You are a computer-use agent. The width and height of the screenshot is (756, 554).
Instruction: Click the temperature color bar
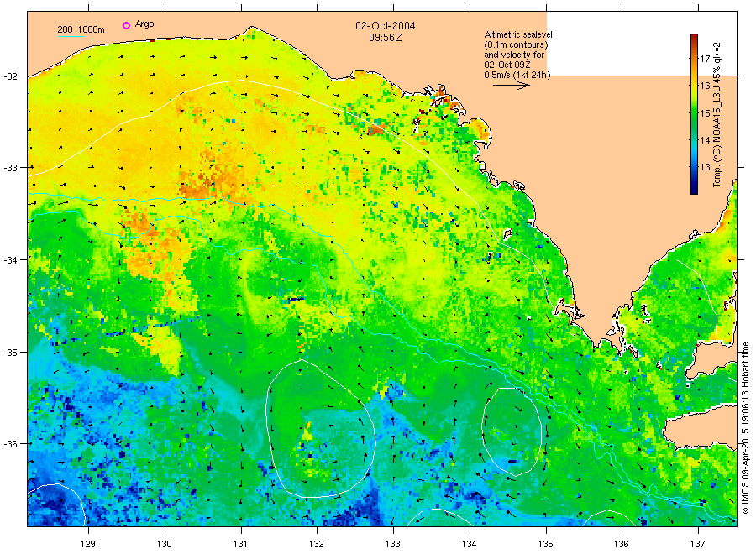click(694, 114)
